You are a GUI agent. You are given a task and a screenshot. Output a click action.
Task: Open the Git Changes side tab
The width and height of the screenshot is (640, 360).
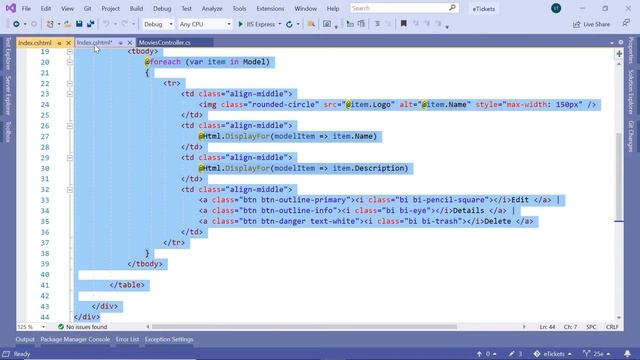(631, 136)
